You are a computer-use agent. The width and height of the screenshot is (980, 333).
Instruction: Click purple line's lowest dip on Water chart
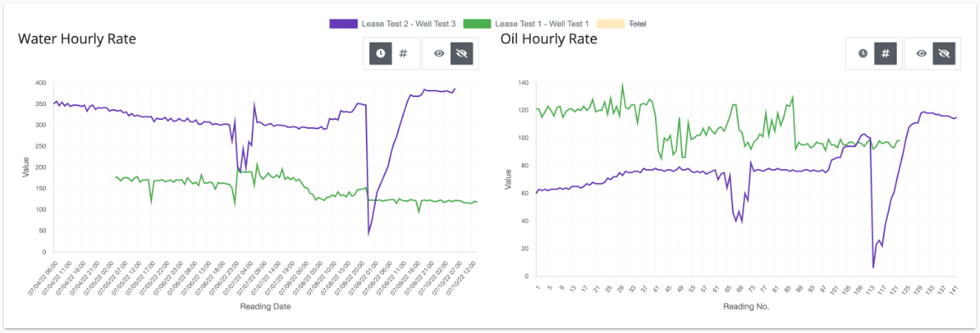368,234
